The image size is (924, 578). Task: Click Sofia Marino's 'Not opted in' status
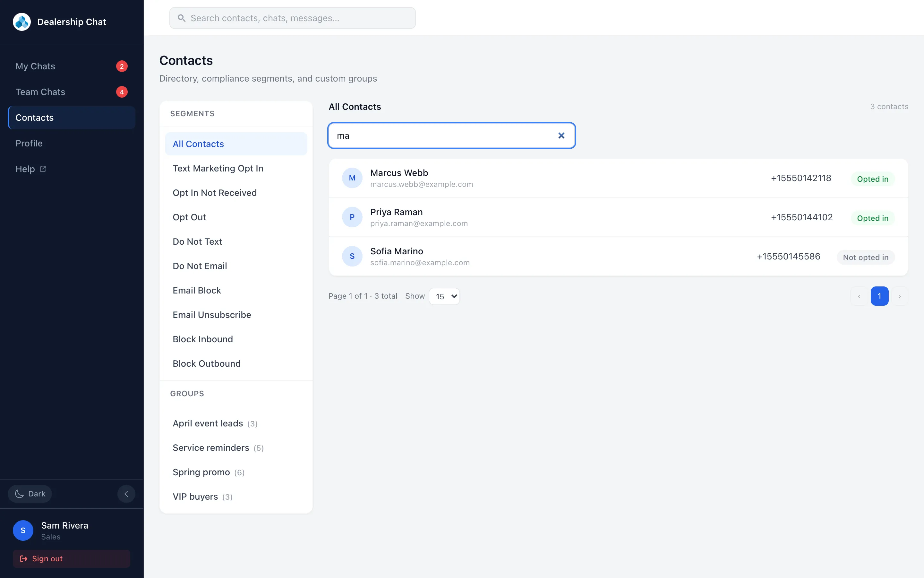[866, 257]
